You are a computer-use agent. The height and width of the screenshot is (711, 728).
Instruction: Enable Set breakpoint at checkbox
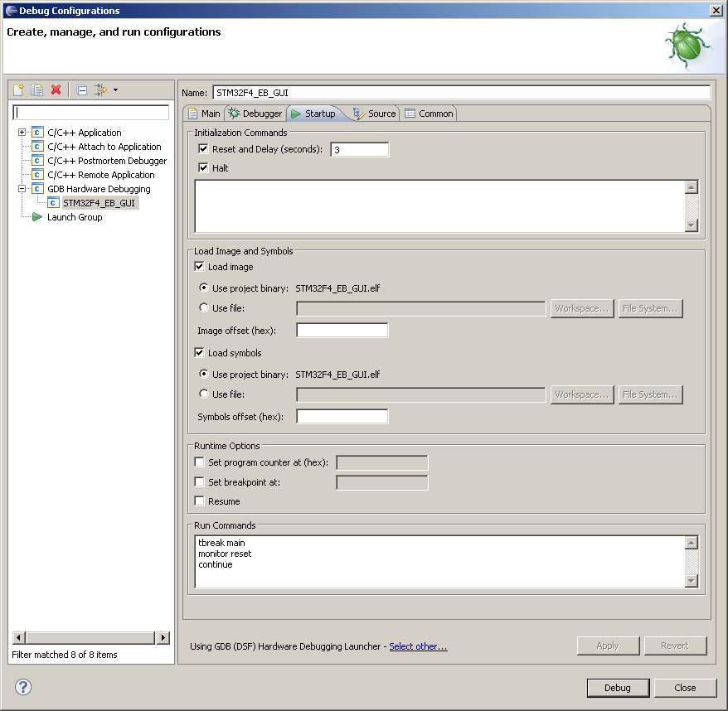click(199, 482)
